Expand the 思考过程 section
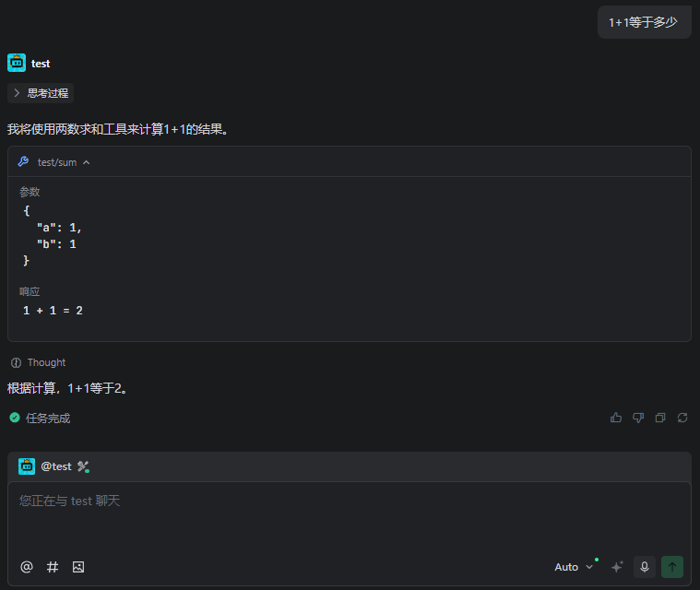This screenshot has width=700, height=590. (x=41, y=93)
